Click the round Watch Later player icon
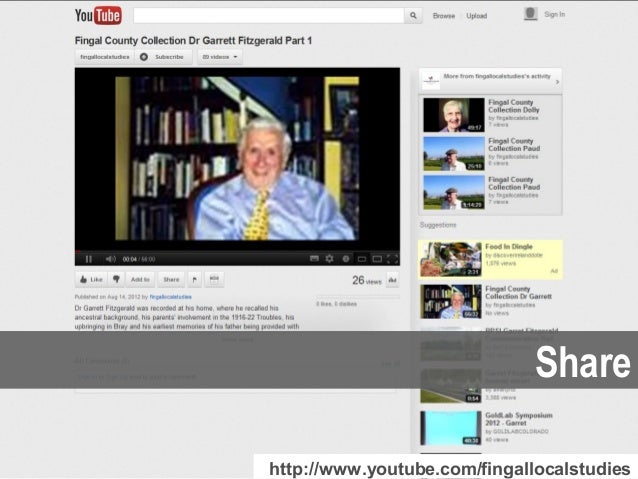This screenshot has height=479, width=638. pyautogui.click(x=345, y=259)
